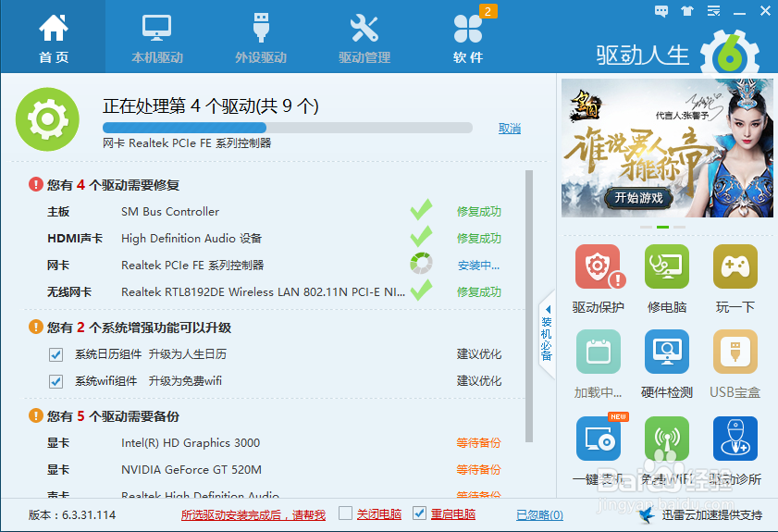Viewport: 778px width, 532px height.
Task: Click the 加载中 calendar icon
Action: 599,352
